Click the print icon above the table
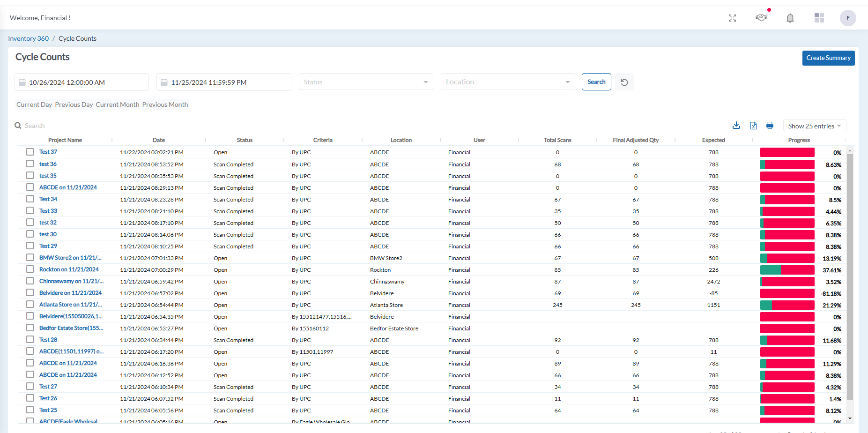This screenshot has width=868, height=433. [x=770, y=125]
